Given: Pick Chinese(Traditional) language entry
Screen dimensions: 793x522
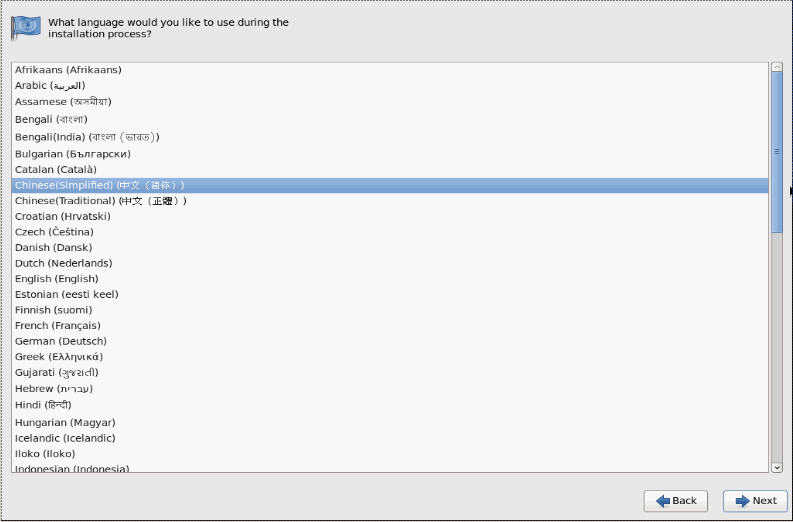Looking at the screenshot, I should 100,201.
